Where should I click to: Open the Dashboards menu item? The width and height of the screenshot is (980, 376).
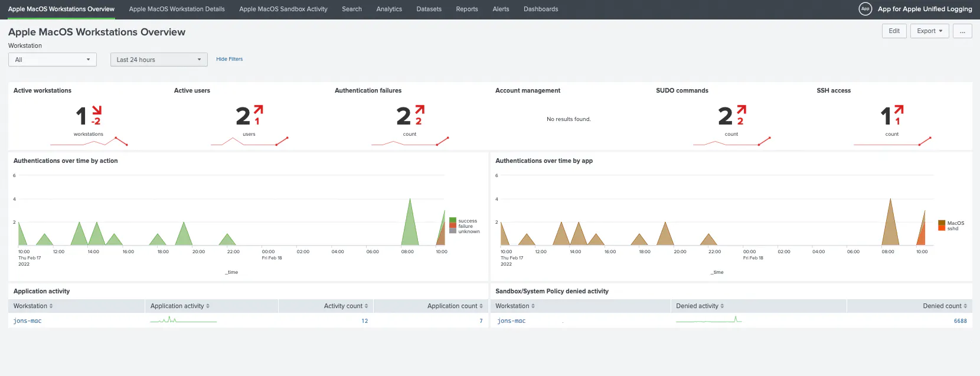[x=541, y=9]
